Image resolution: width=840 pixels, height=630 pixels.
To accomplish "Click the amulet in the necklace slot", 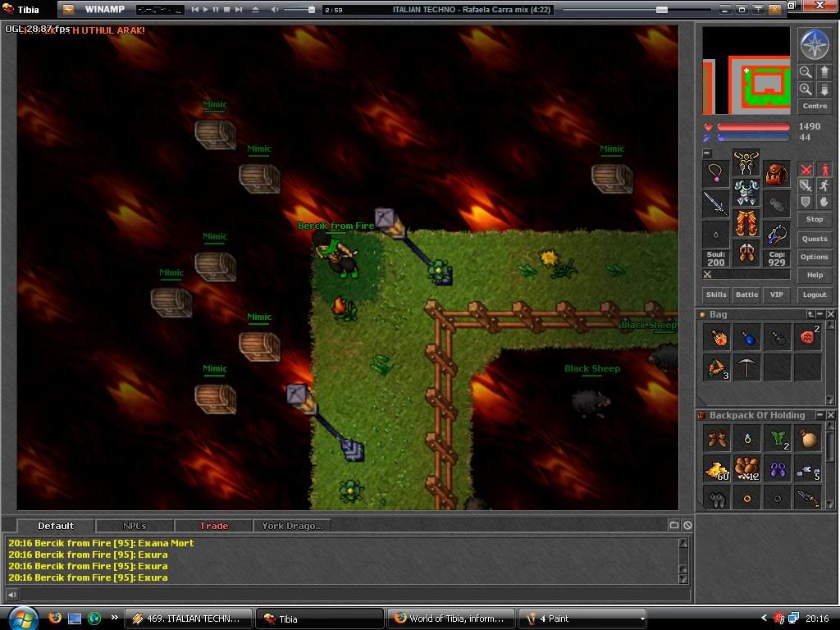I will point(715,174).
